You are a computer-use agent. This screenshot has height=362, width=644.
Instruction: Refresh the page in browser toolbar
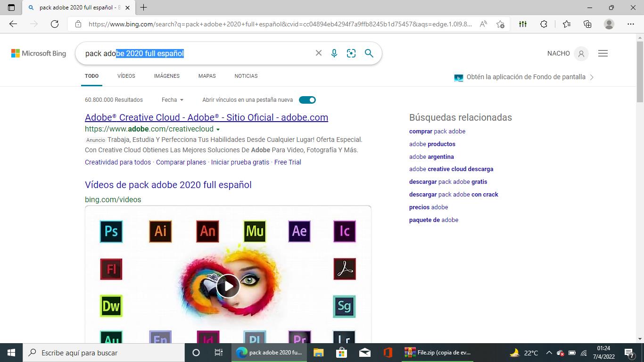[55, 24]
